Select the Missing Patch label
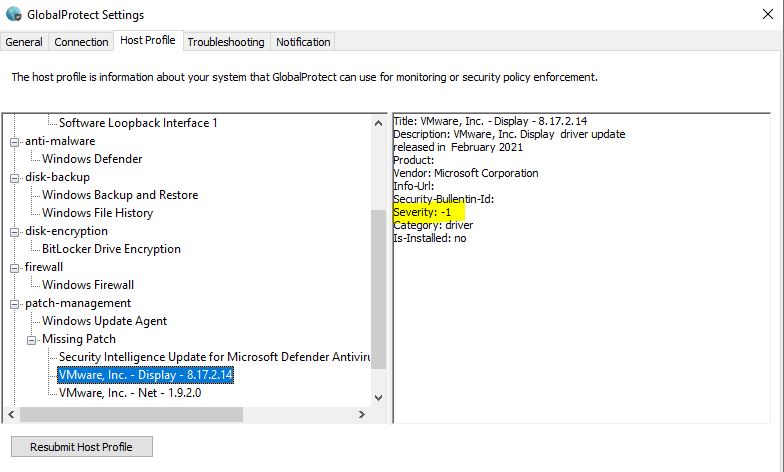This screenshot has width=784, height=472. coord(79,339)
